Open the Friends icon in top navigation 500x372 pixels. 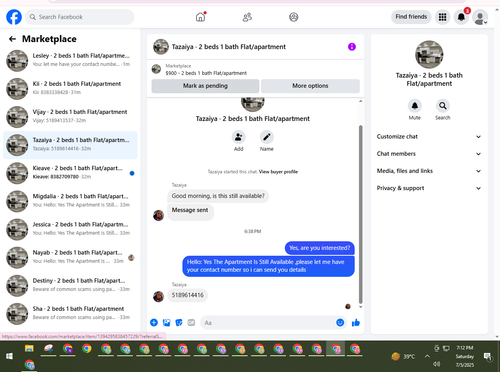pyautogui.click(x=247, y=17)
